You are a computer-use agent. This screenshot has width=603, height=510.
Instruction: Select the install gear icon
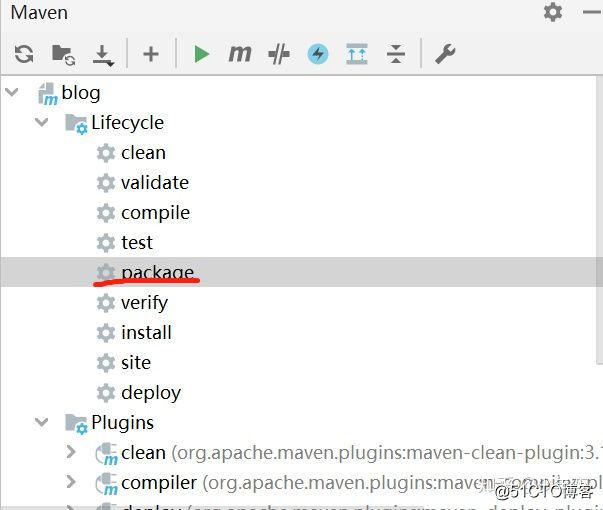coord(106,333)
